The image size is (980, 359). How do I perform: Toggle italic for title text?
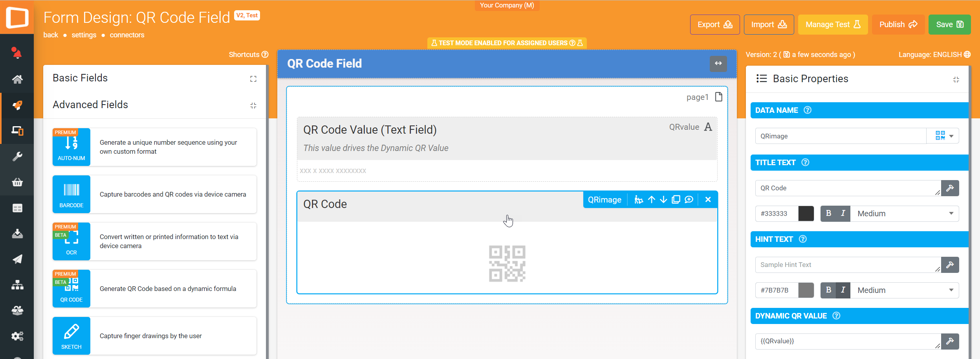pos(843,214)
